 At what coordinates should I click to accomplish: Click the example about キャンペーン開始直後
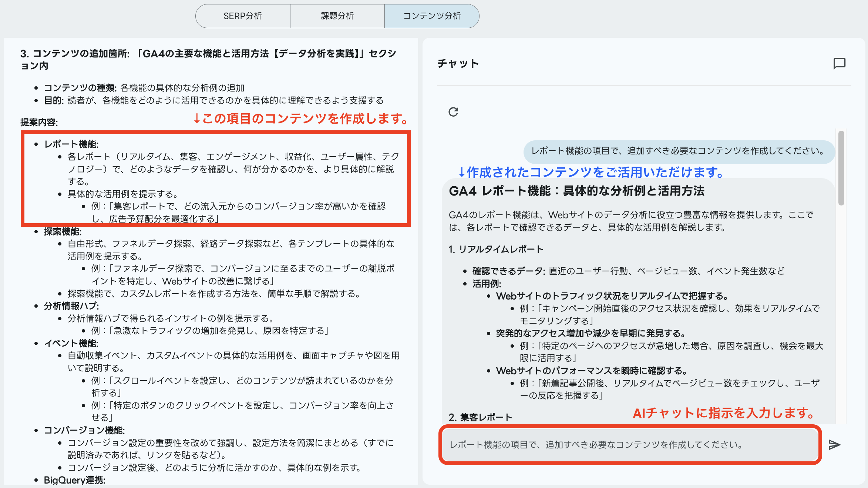click(x=670, y=314)
